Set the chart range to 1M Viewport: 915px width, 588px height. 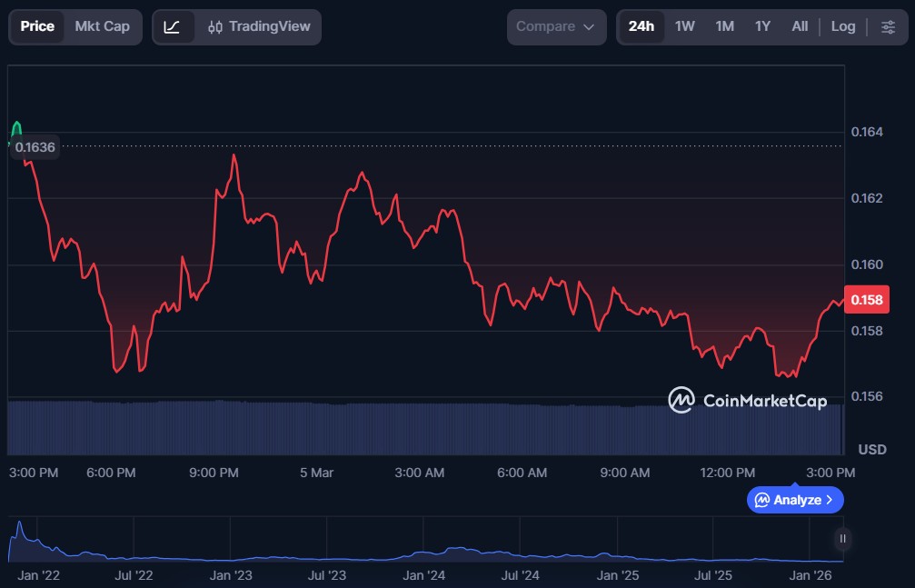[x=724, y=26]
